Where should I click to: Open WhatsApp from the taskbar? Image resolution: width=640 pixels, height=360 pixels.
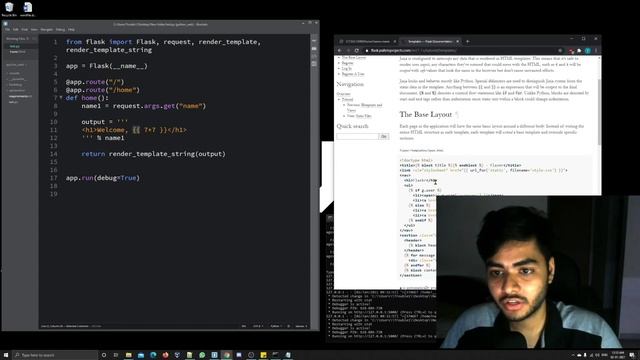point(202,355)
